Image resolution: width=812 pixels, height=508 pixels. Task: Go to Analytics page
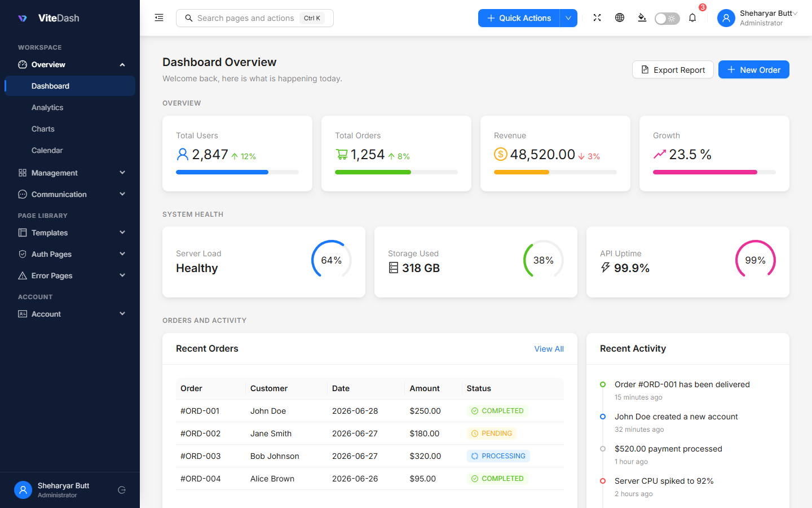pyautogui.click(x=70, y=107)
